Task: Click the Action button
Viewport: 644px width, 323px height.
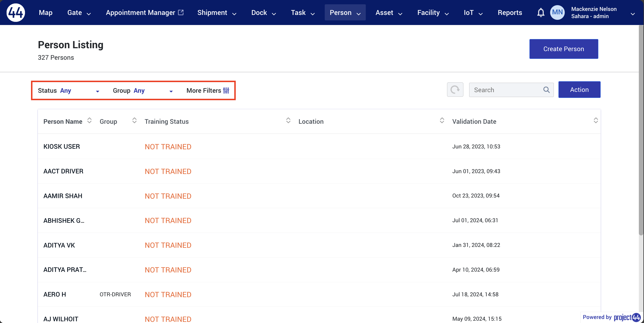Action: [x=579, y=90]
